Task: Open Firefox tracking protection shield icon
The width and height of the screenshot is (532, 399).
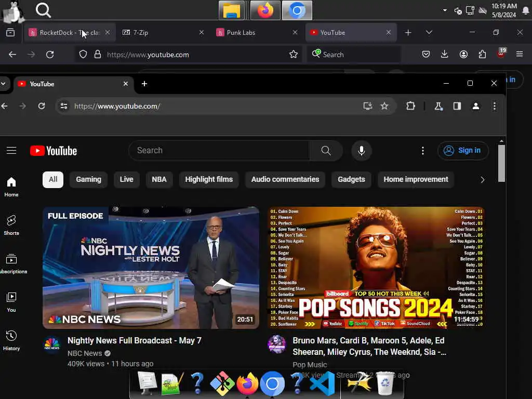Action: click(83, 54)
